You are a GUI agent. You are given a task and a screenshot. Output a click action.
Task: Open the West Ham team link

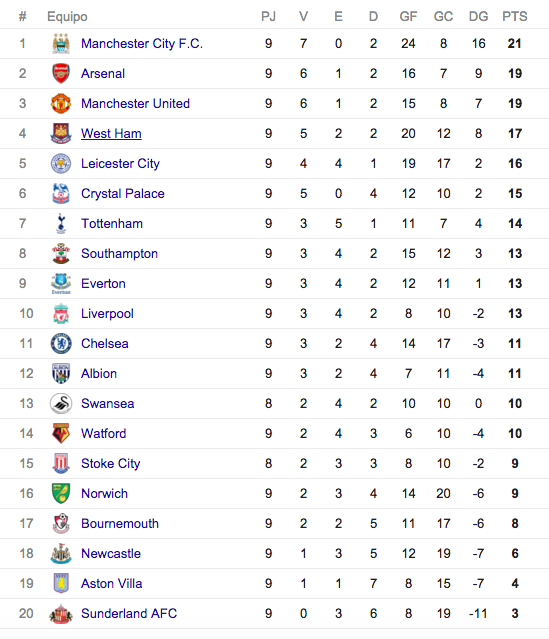tap(111, 134)
